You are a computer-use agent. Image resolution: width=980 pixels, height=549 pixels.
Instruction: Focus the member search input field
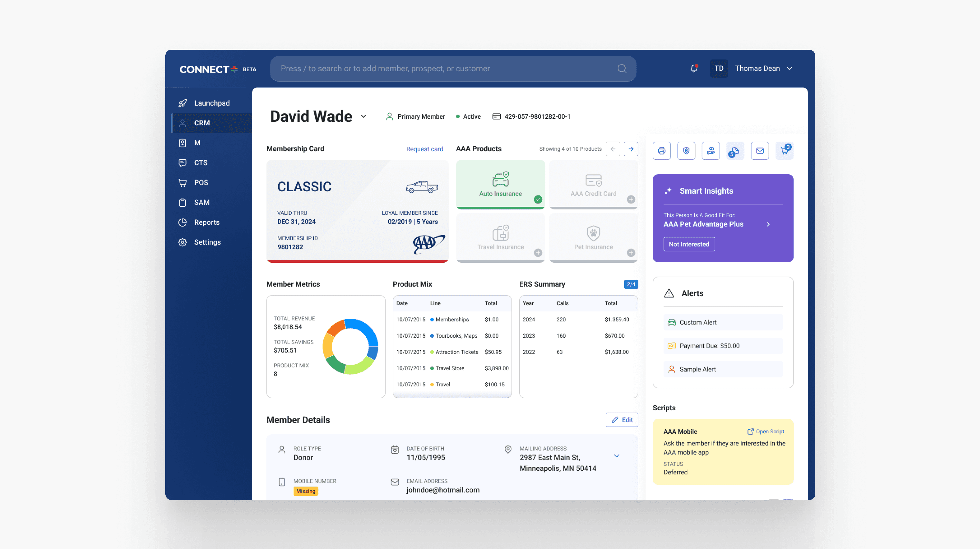[445, 68]
